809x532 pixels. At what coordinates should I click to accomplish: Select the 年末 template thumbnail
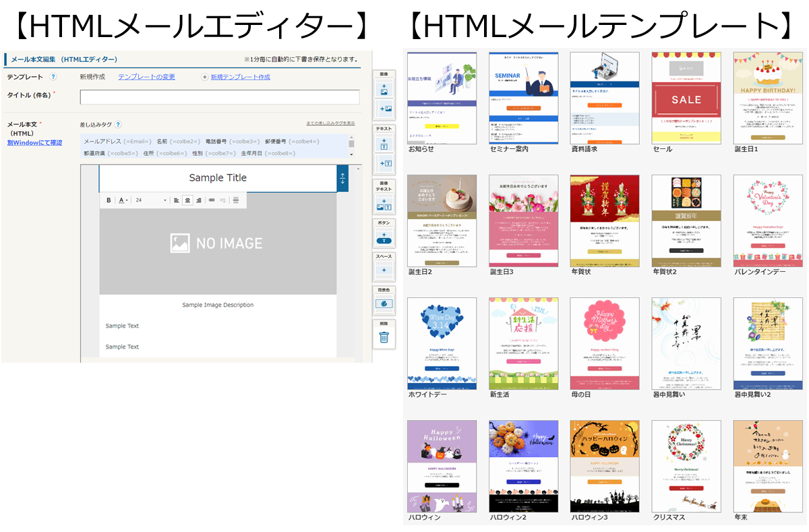(768, 467)
